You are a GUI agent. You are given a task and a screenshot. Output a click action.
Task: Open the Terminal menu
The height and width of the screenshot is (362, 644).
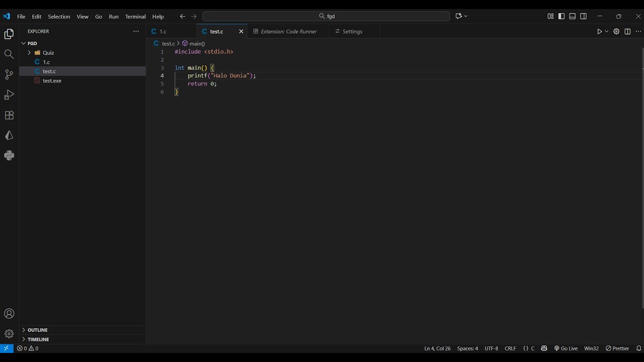[135, 17]
